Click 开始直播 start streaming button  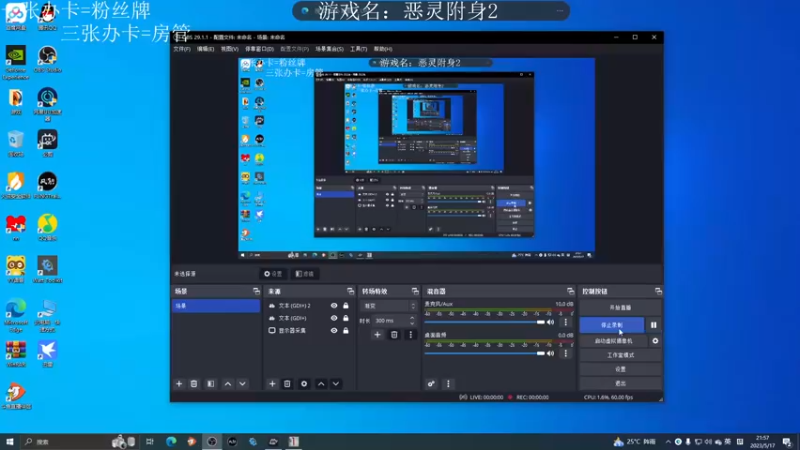click(x=620, y=308)
